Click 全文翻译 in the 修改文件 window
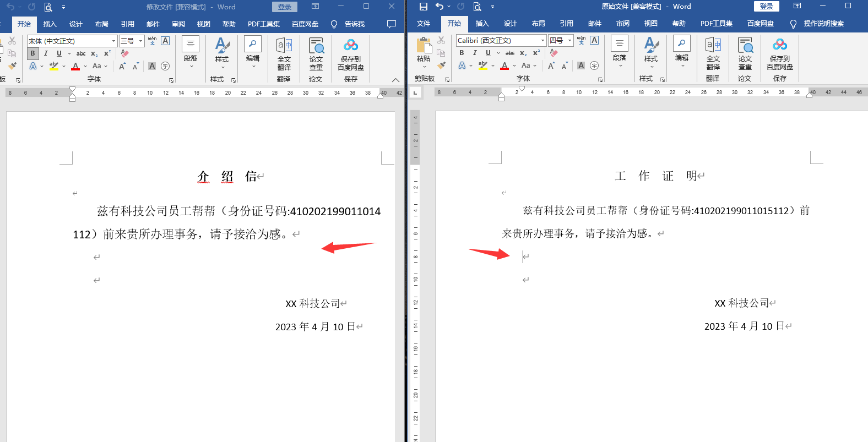868x442 pixels. coord(284,54)
